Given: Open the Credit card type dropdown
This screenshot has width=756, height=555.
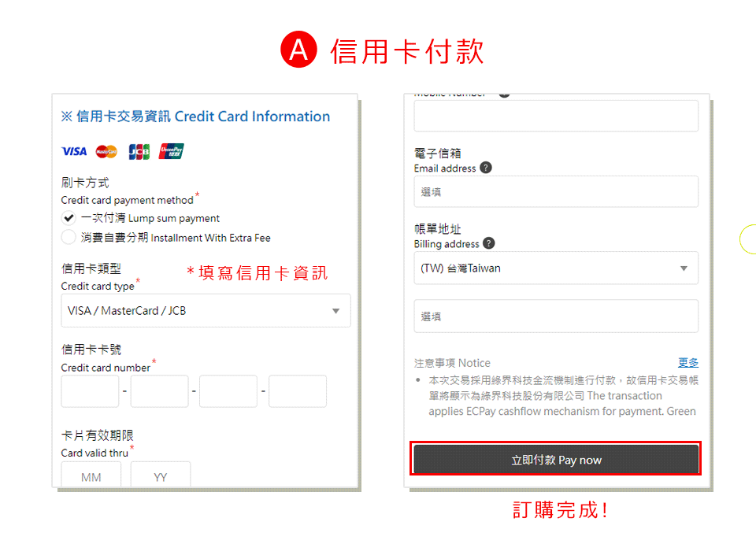Looking at the screenshot, I should [206, 311].
